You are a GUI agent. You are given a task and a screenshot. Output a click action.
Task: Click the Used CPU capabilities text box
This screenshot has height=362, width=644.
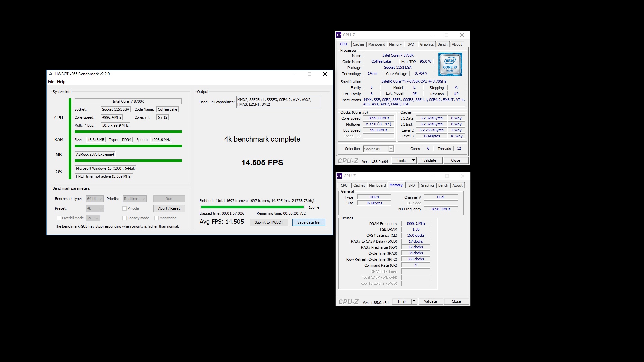278,102
